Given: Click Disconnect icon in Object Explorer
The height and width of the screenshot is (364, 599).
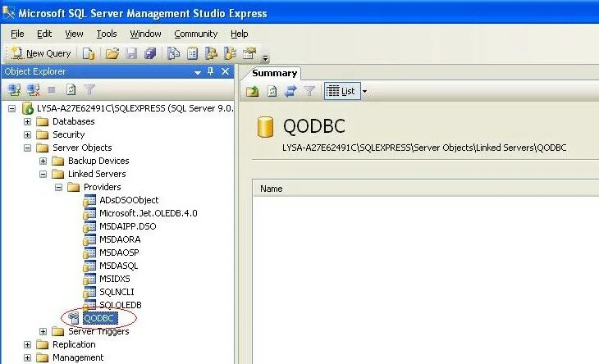Looking at the screenshot, I should [34, 90].
